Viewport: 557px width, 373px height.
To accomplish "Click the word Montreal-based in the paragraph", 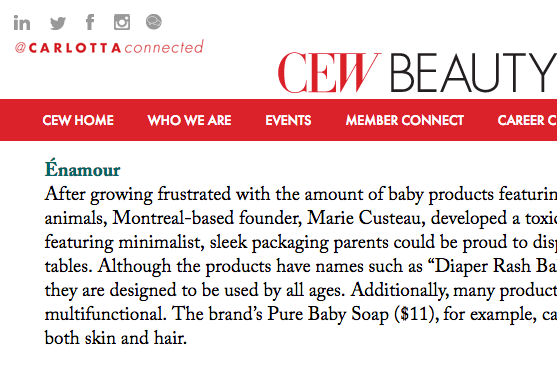I will (x=173, y=218).
